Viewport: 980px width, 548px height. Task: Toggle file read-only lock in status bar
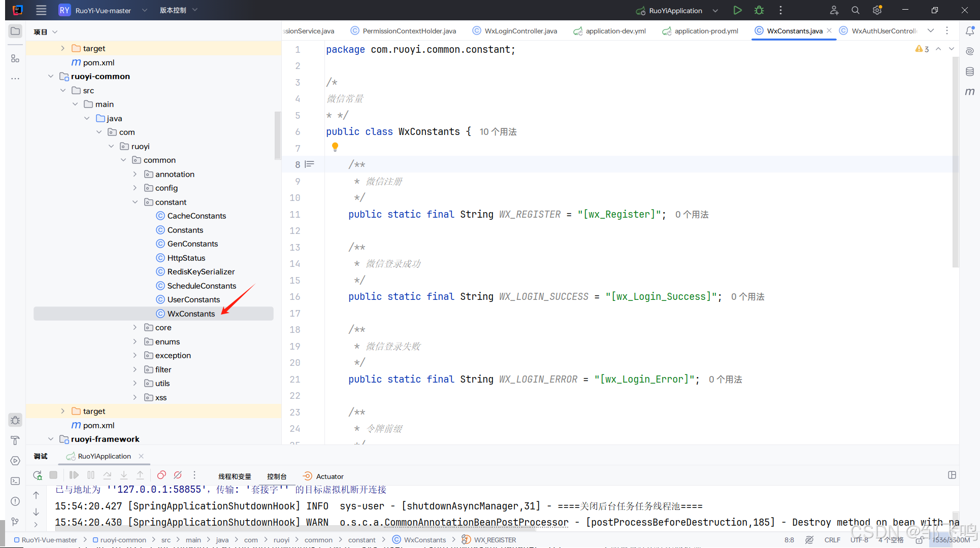pos(920,540)
